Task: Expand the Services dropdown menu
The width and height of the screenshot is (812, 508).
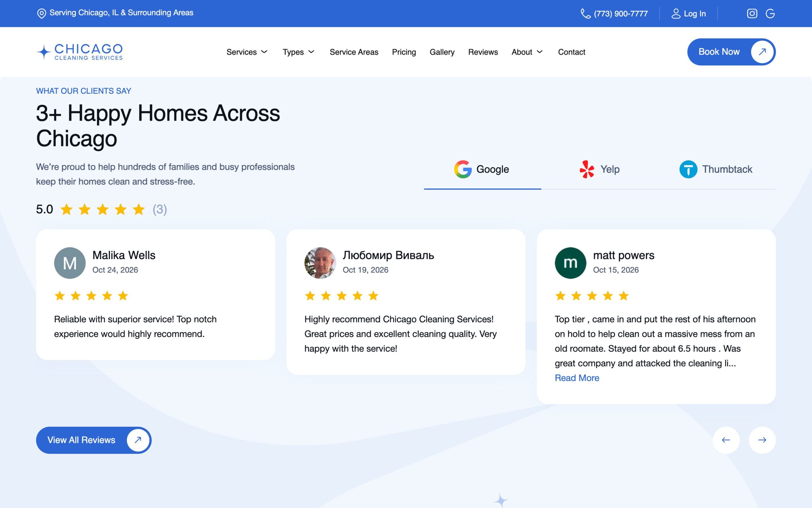Action: (x=247, y=52)
